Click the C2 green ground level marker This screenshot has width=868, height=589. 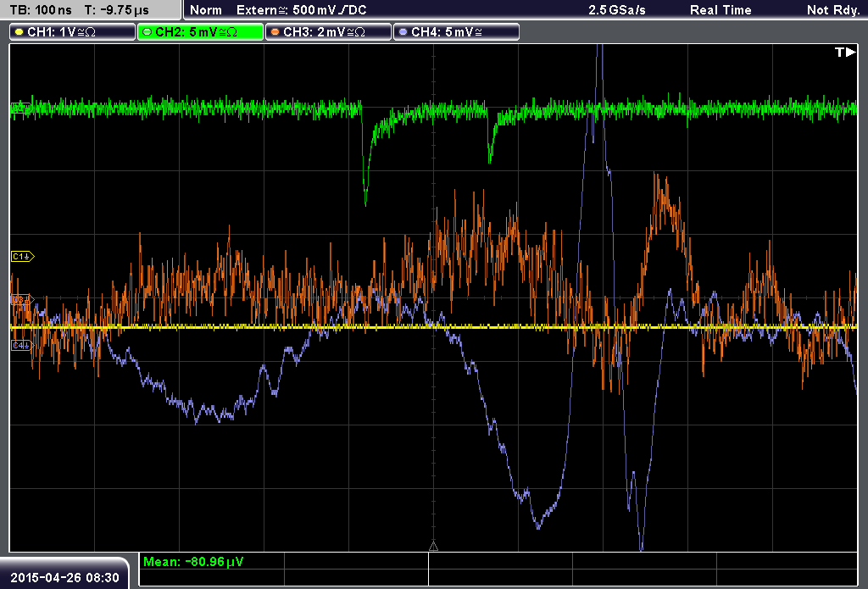coord(21,108)
